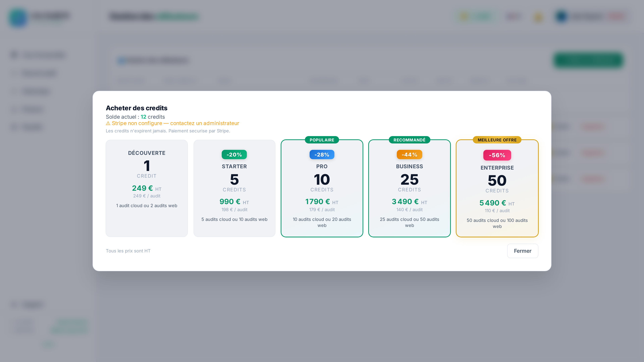644x362 pixels.
Task: Click the Stripe warning triangle icon
Action: coord(108,123)
